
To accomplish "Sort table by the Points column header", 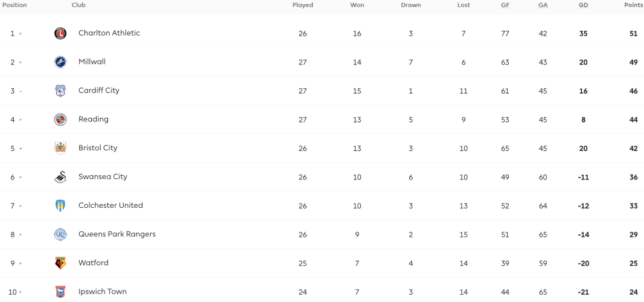I will point(633,5).
